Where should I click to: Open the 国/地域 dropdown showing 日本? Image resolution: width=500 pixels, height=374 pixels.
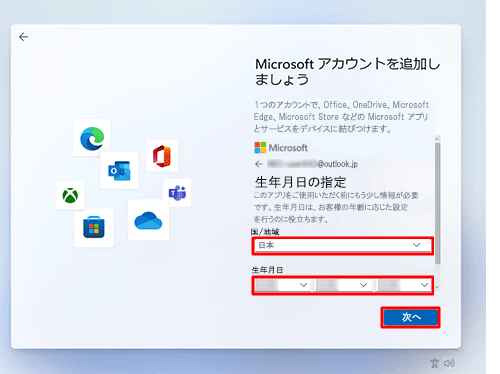pyautogui.click(x=343, y=246)
